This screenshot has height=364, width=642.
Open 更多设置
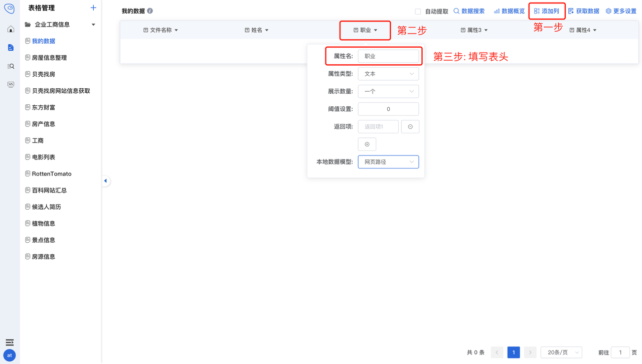point(621,11)
